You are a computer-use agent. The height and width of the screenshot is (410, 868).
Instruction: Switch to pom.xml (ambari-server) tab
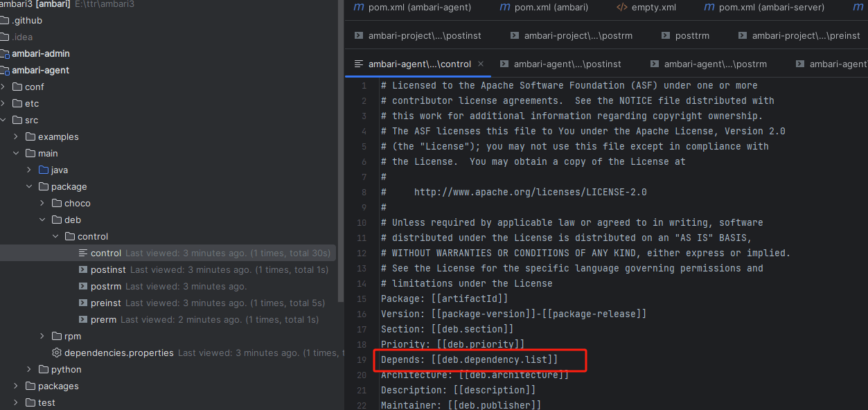pos(764,8)
